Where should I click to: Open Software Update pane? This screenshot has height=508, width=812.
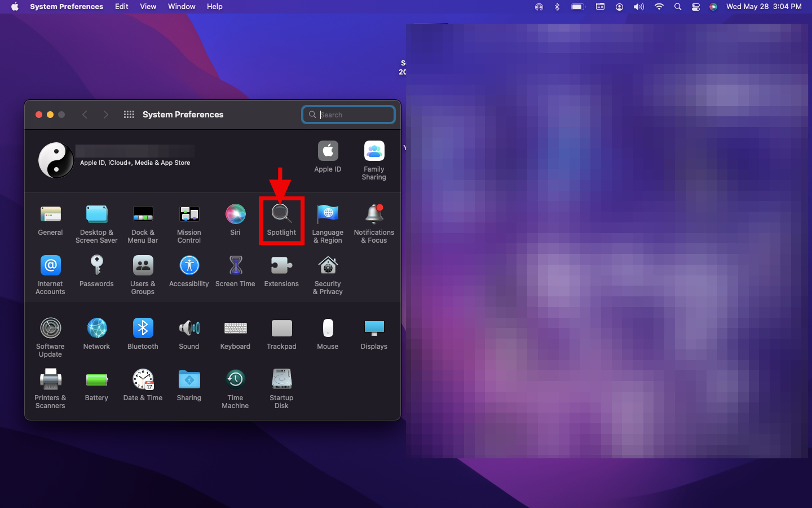coord(50,338)
